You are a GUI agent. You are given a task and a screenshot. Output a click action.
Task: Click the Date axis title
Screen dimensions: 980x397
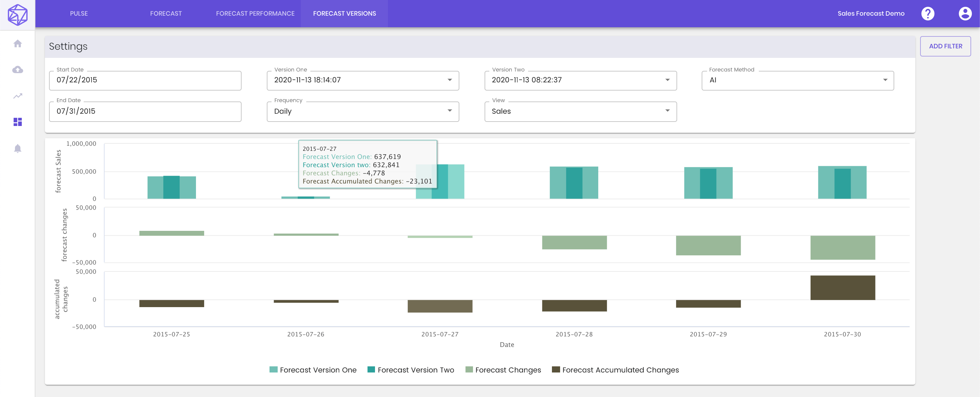pyautogui.click(x=507, y=345)
